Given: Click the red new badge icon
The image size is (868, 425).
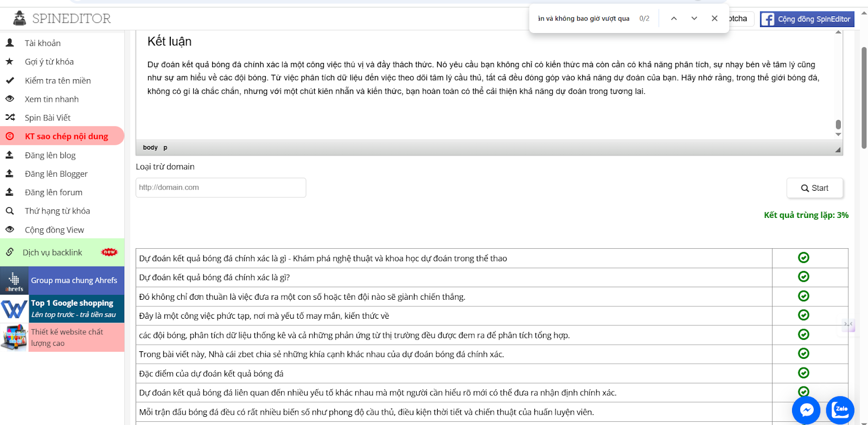Looking at the screenshot, I should pos(110,252).
